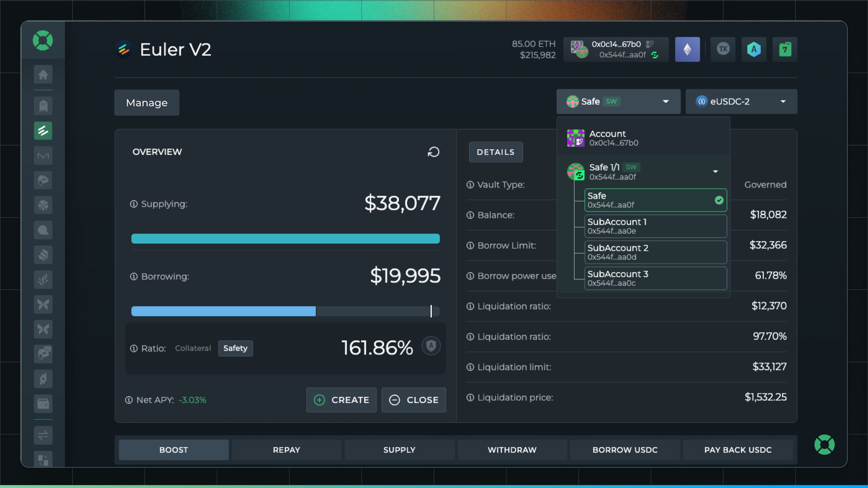
Task: Switch ratio view to Collateral
Action: coord(193,348)
